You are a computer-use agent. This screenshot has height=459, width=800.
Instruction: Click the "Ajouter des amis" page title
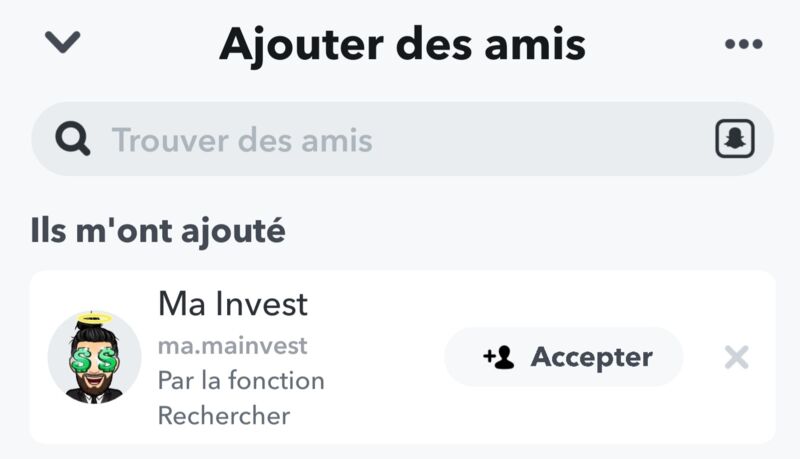403,45
